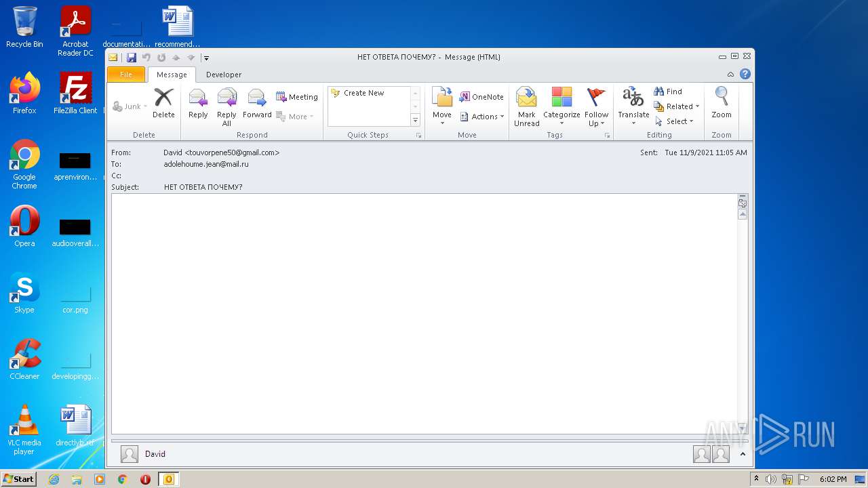868x488 pixels.
Task: Click Find in Editing group
Action: point(668,91)
